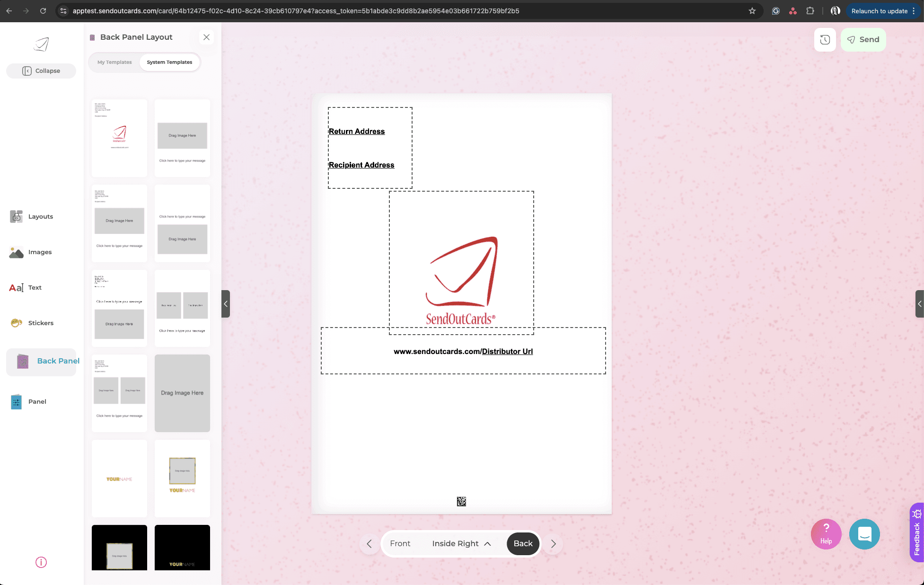Open the chat support bubble
This screenshot has height=585, width=924.
click(x=864, y=534)
